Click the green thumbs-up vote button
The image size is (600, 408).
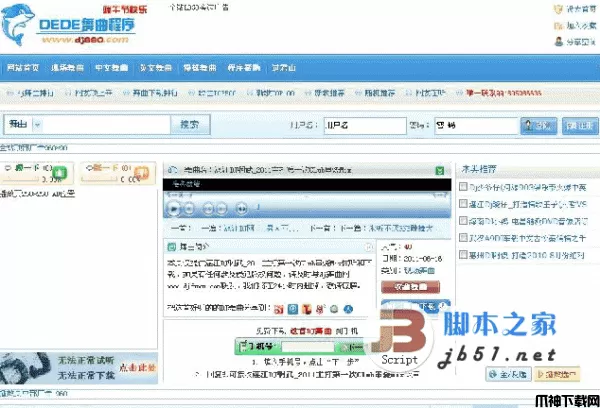(x=60, y=173)
